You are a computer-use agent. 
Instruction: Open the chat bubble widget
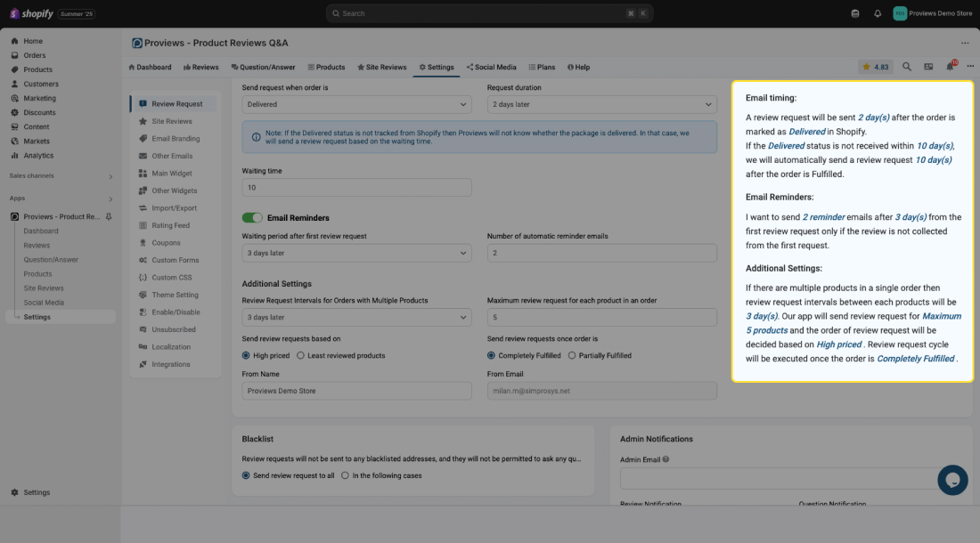952,480
